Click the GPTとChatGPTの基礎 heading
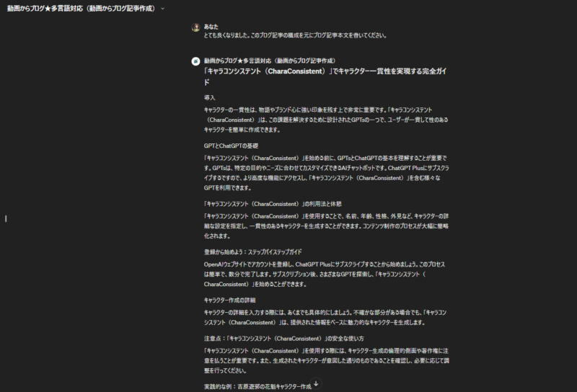The height and width of the screenshot is (392, 577). [x=231, y=146]
